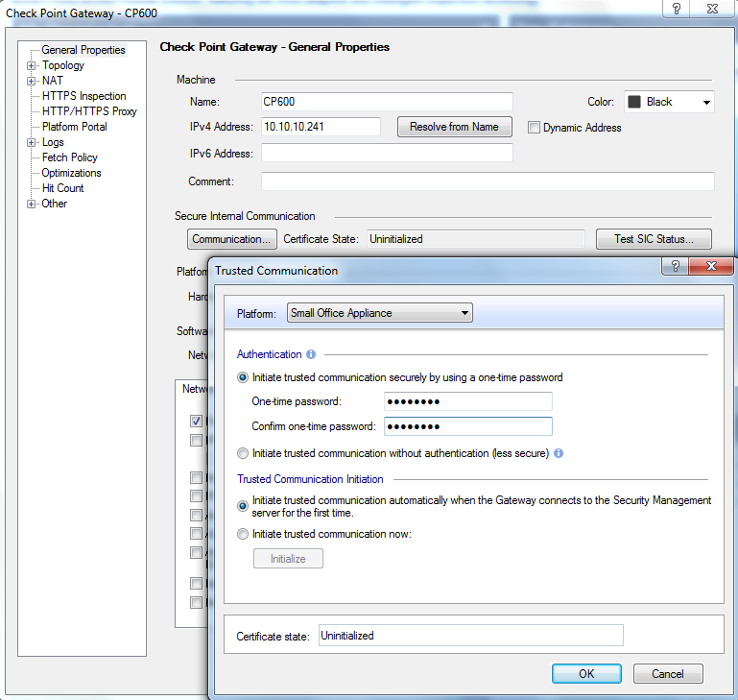Click Trusted Communication help question button
This screenshot has height=700, width=738.
coord(676,266)
